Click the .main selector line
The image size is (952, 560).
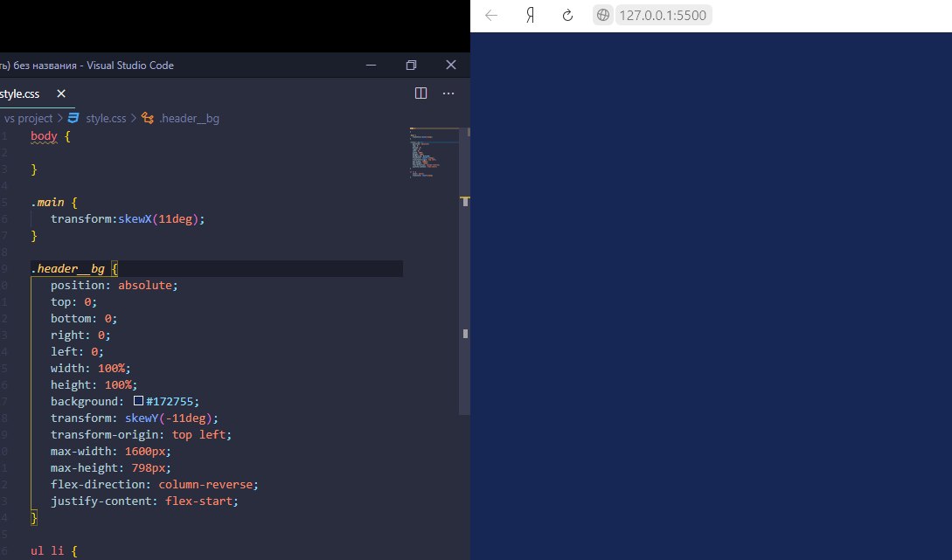click(54, 202)
